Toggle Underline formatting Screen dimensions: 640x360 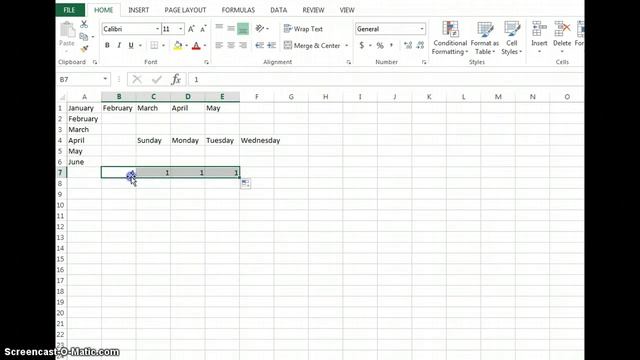(x=131, y=45)
